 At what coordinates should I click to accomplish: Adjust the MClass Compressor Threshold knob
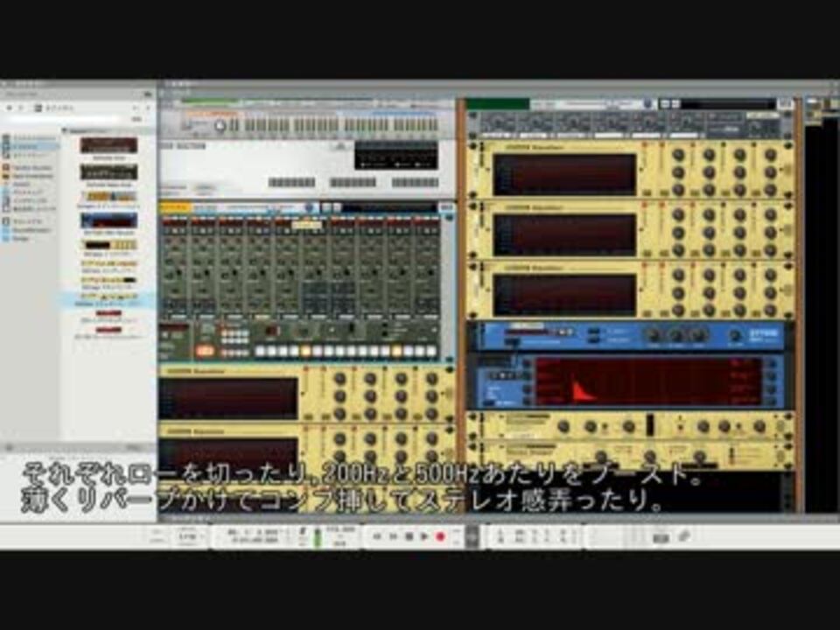click(591, 426)
